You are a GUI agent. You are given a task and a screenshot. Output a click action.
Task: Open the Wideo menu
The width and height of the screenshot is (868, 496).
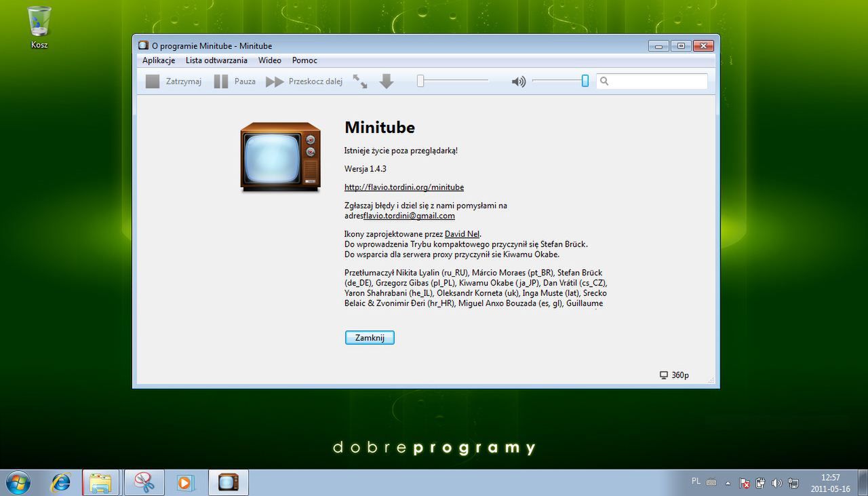(270, 60)
